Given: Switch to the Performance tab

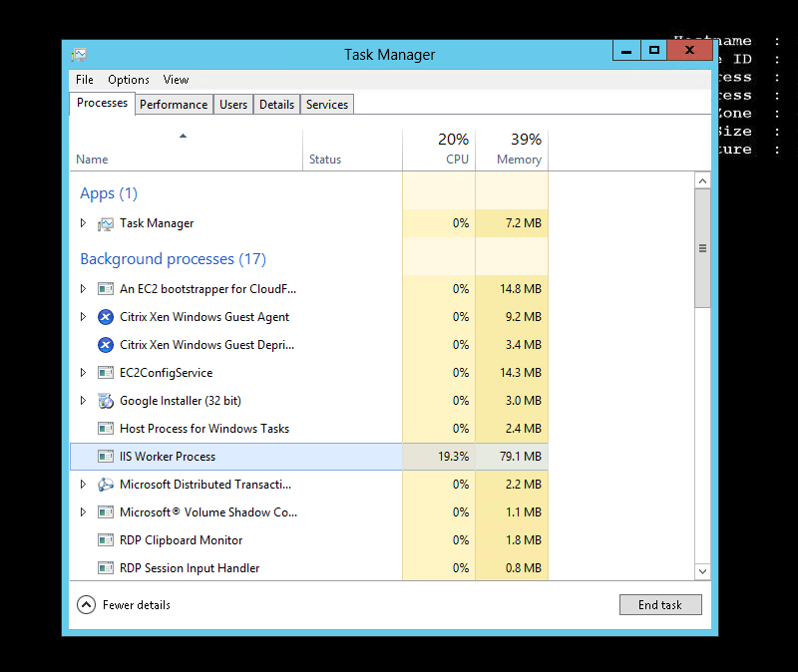Looking at the screenshot, I should [x=174, y=105].
